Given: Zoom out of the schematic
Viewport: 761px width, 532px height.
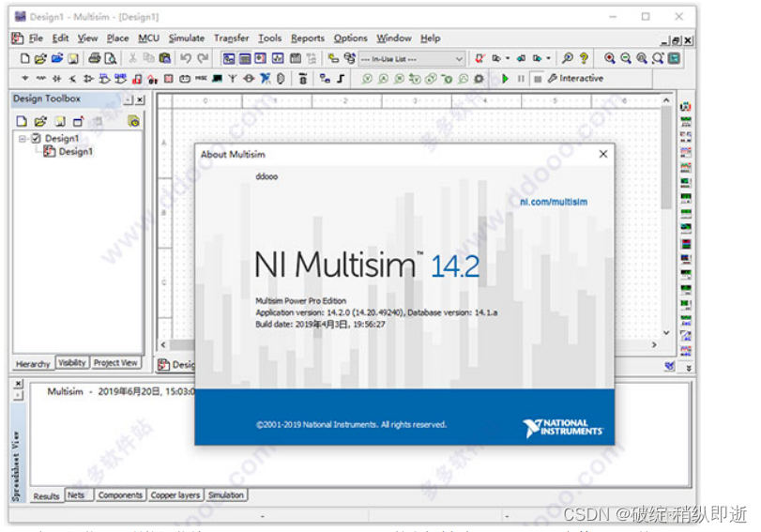Looking at the screenshot, I should tap(626, 59).
